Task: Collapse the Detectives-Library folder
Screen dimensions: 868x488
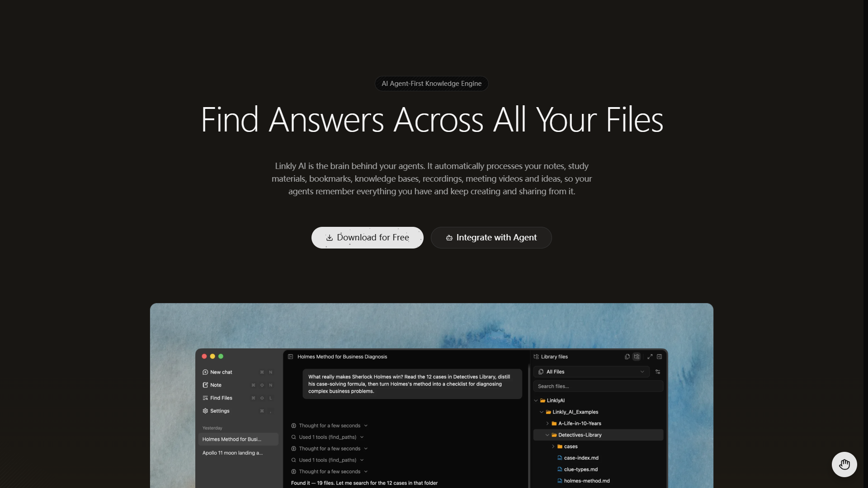Action: tap(547, 435)
